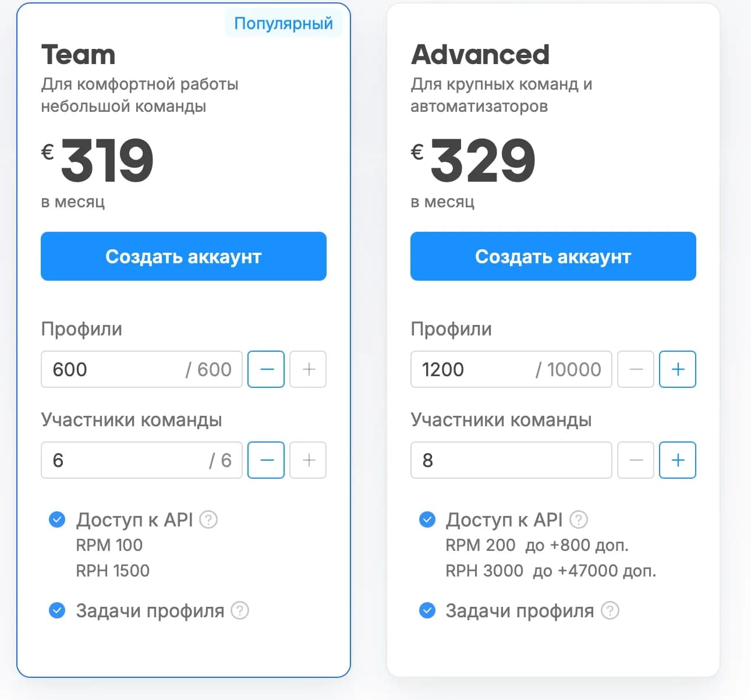Open help tooltip for Advanced API access

(579, 519)
